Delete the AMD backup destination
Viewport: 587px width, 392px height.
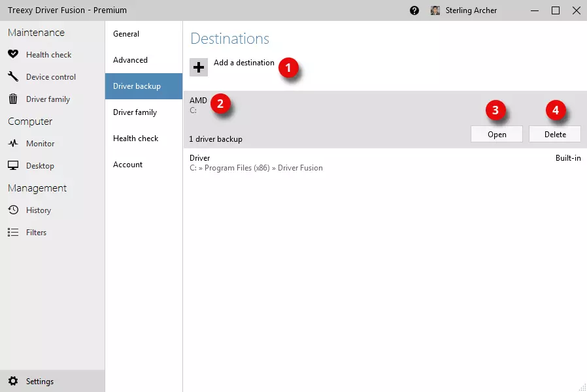tap(555, 135)
